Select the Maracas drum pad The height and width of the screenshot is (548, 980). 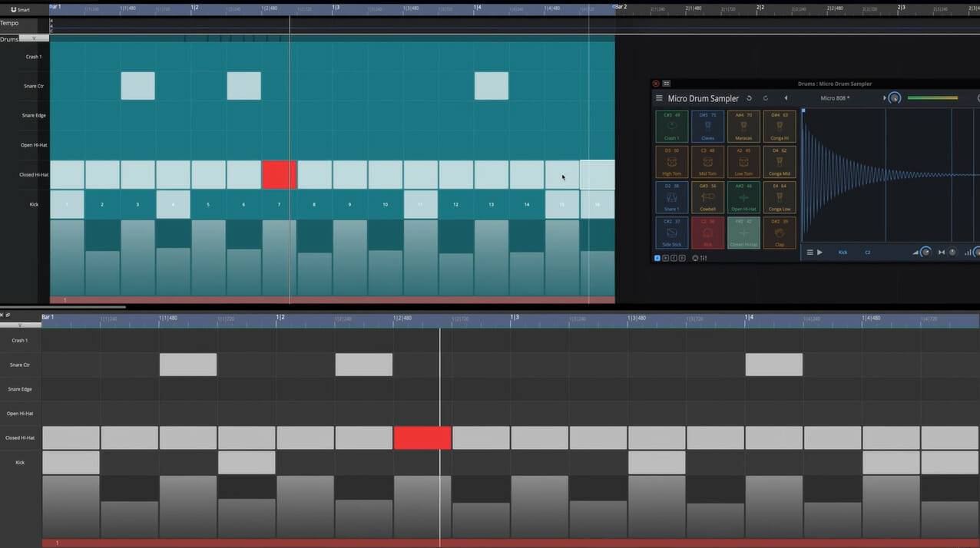pos(743,127)
